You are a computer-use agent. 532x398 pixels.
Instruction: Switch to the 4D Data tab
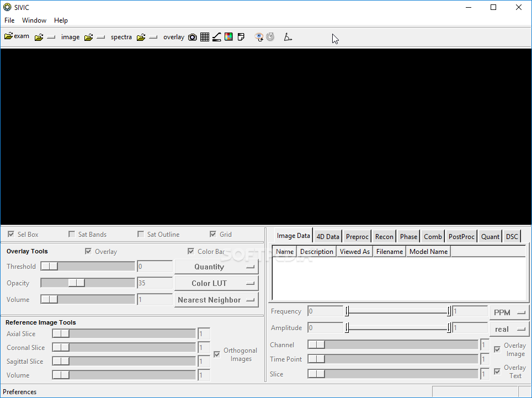pyautogui.click(x=328, y=236)
